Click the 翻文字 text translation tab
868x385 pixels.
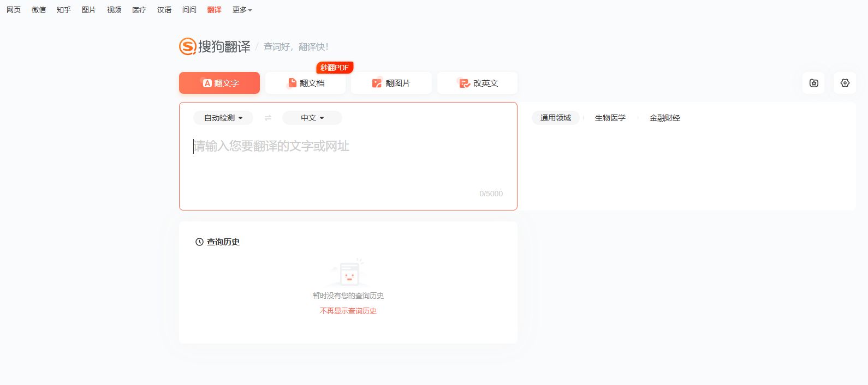(219, 83)
